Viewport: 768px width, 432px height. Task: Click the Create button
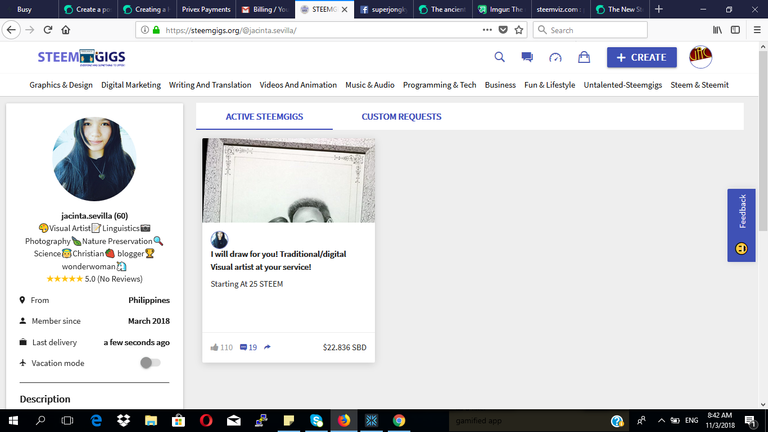[x=642, y=57]
